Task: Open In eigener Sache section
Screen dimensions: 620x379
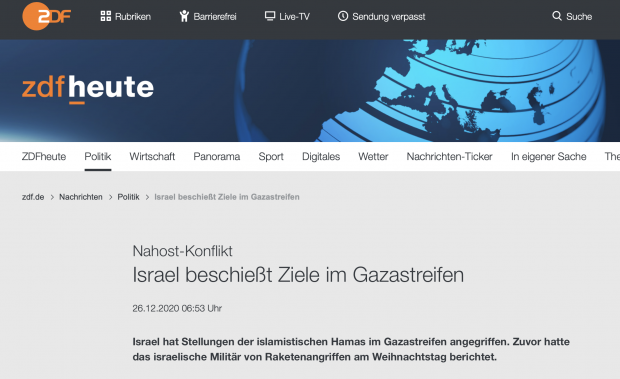Action: click(548, 157)
